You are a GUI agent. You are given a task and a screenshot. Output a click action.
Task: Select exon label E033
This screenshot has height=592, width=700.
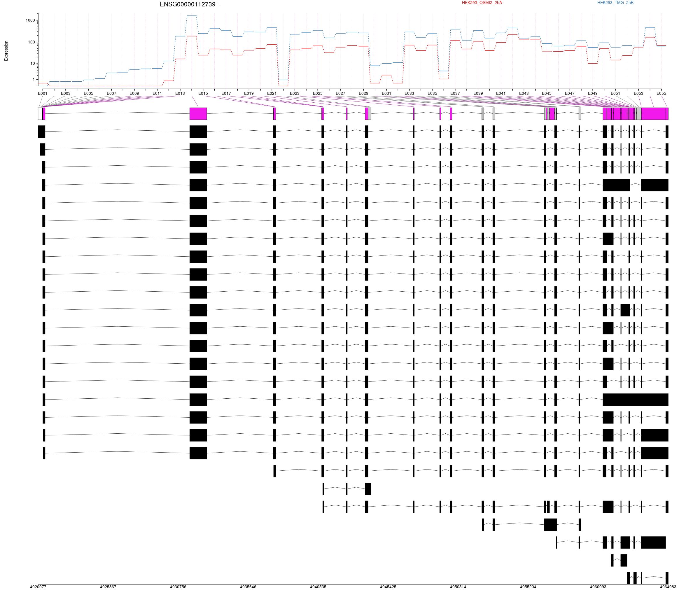pyautogui.click(x=409, y=93)
